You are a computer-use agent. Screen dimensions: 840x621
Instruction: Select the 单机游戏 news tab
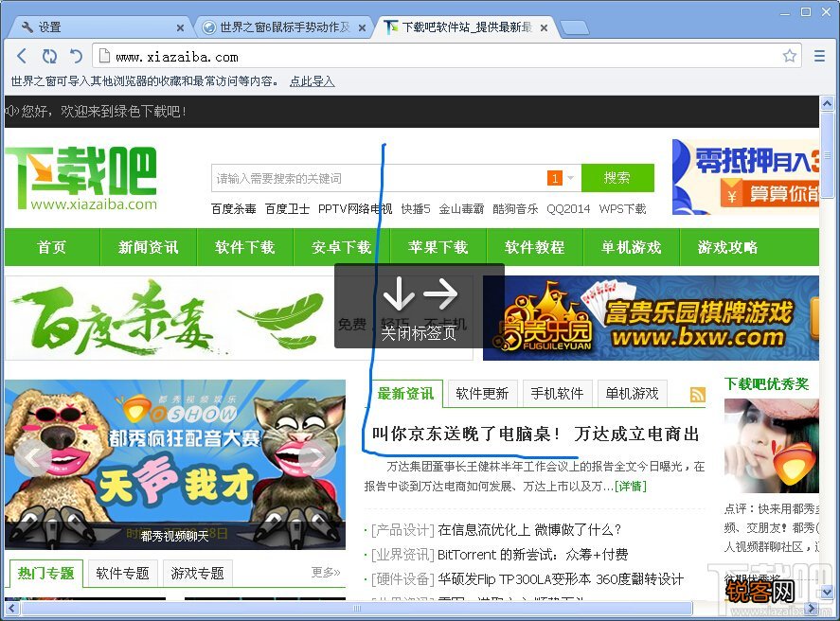(x=633, y=394)
